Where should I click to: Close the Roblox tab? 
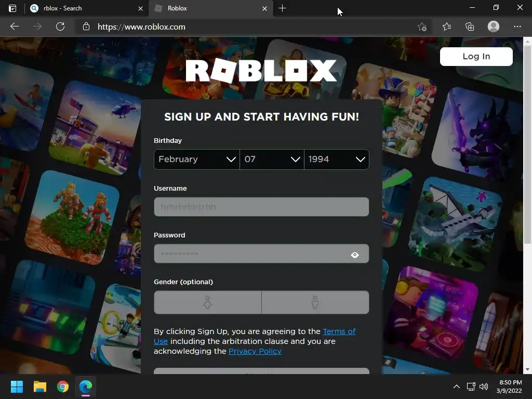pyautogui.click(x=264, y=8)
